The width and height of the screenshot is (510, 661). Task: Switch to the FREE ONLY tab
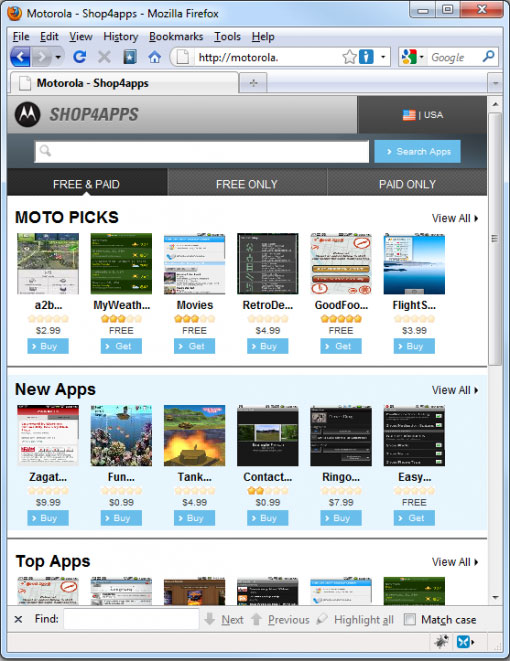click(247, 184)
